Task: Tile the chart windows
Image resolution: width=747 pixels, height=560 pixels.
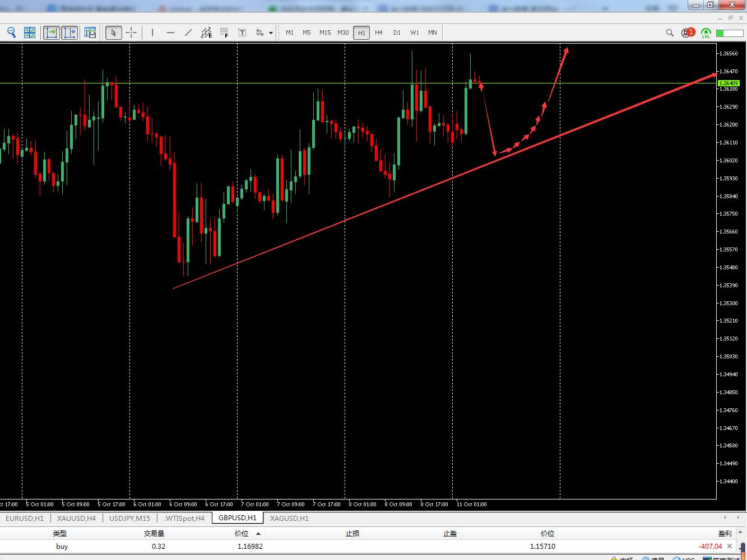Action: pyautogui.click(x=30, y=32)
